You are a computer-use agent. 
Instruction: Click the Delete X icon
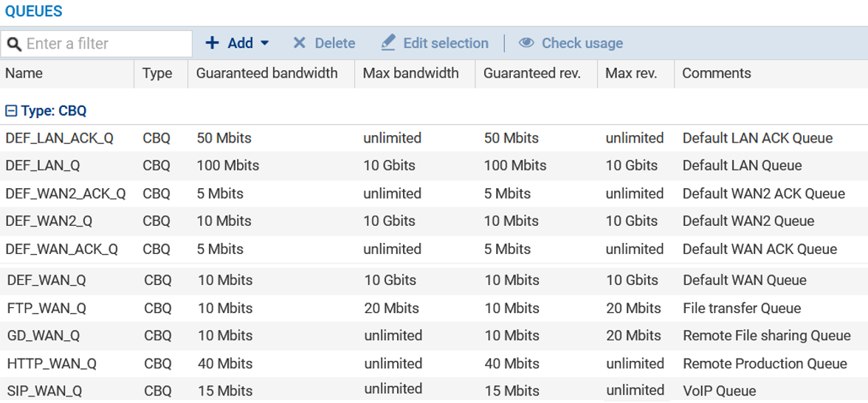299,44
